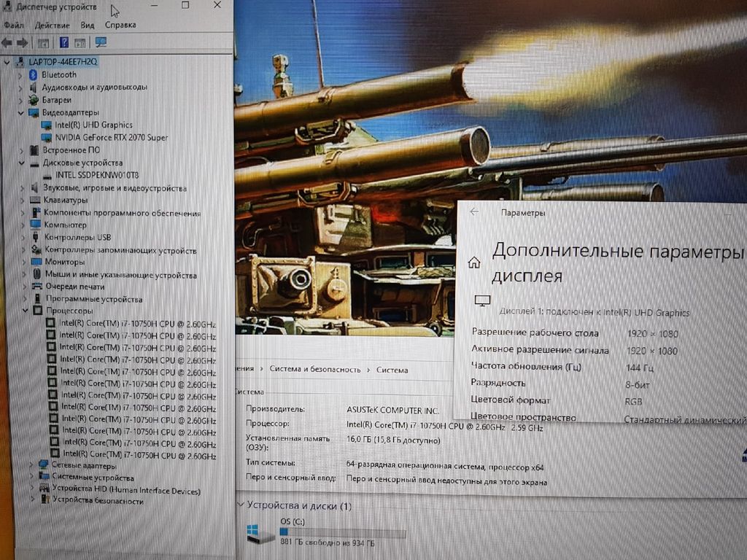Click the show/hide console tree toolbar icon
The width and height of the screenshot is (747, 560).
click(x=43, y=43)
